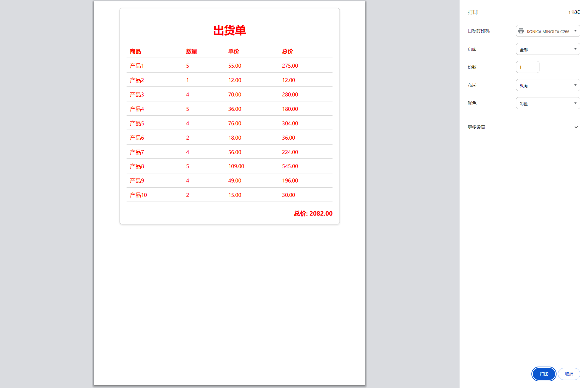Image resolution: width=588 pixels, height=388 pixels.
Task: Click the 产品10 row name
Action: point(138,195)
